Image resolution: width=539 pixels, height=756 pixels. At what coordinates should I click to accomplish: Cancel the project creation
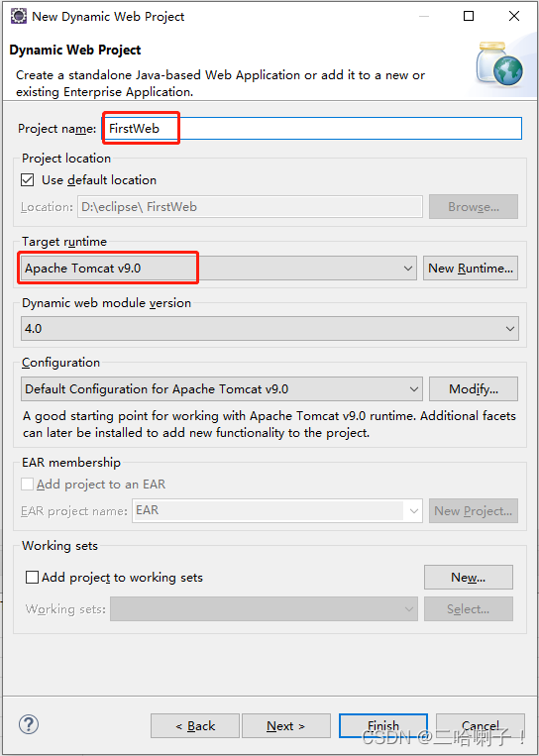tap(481, 726)
